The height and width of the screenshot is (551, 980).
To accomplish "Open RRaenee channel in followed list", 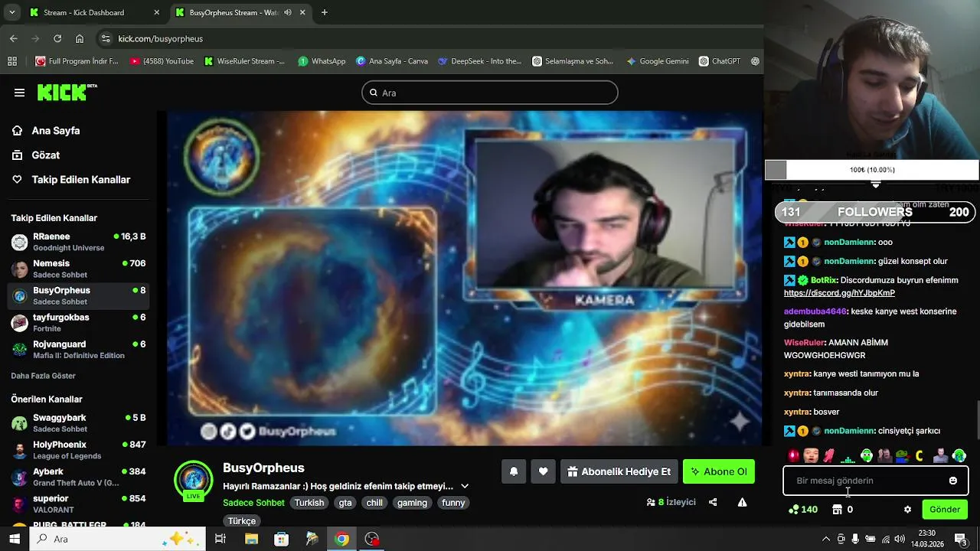I will 78,242.
